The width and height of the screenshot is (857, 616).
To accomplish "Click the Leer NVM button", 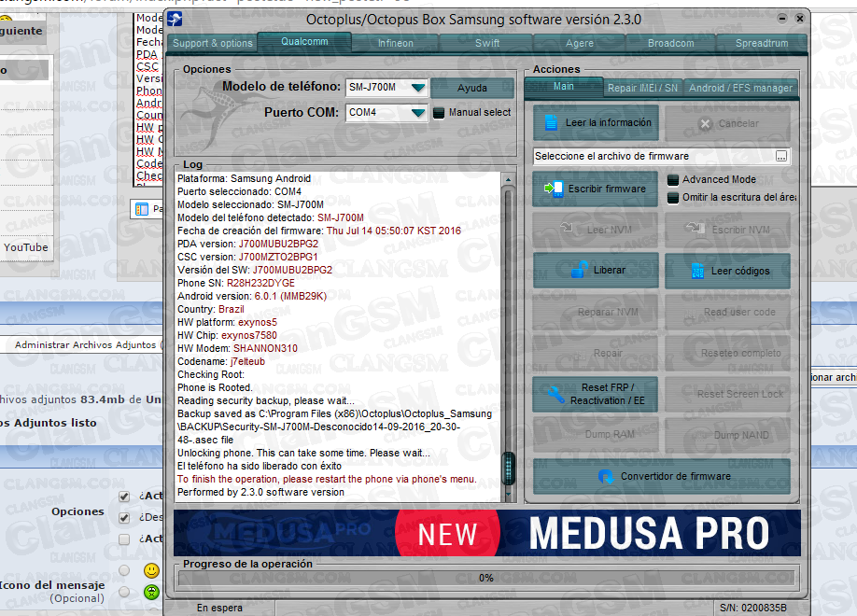I will pos(596,230).
